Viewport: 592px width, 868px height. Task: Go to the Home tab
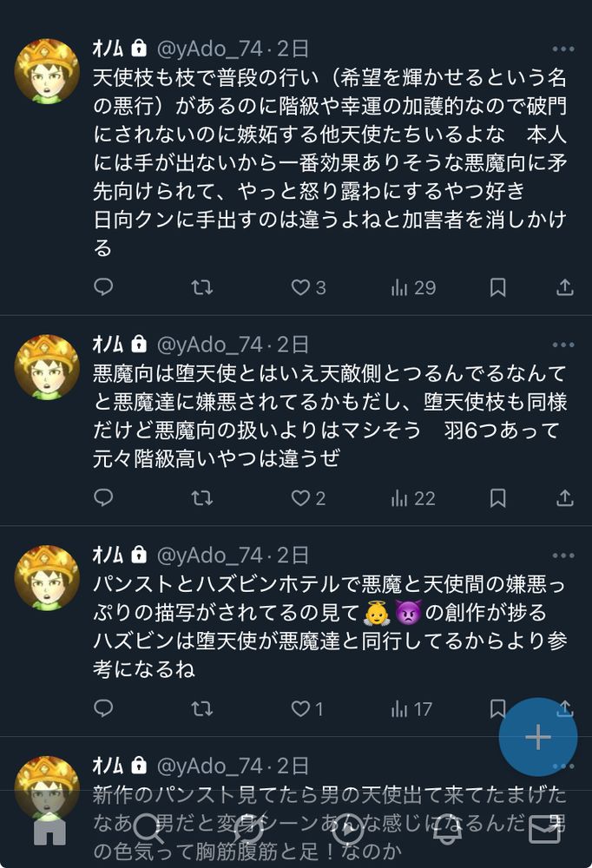[x=49, y=829]
